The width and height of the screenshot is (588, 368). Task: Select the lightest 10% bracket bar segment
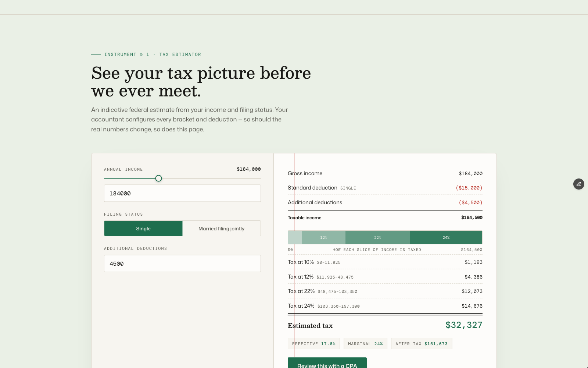pyautogui.click(x=295, y=237)
